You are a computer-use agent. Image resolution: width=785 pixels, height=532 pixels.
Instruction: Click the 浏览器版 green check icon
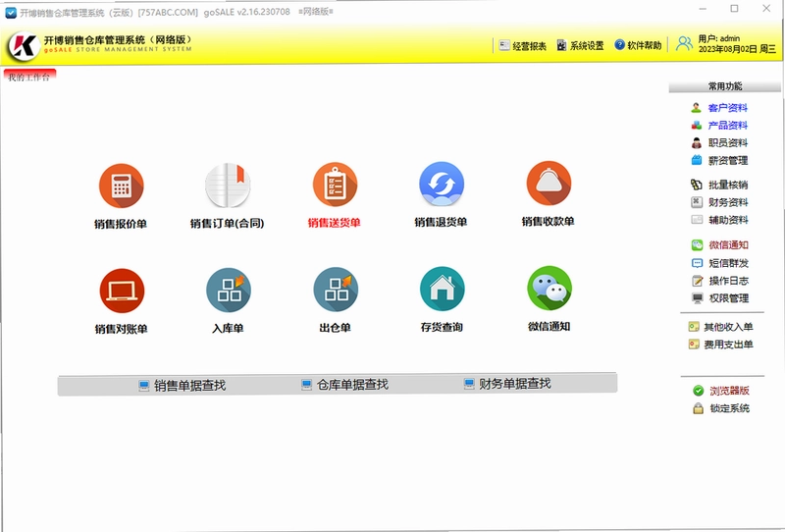[698, 391]
